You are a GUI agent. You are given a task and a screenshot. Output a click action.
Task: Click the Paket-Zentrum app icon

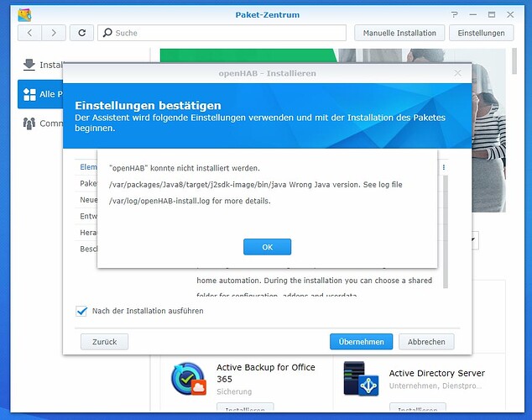pos(24,15)
